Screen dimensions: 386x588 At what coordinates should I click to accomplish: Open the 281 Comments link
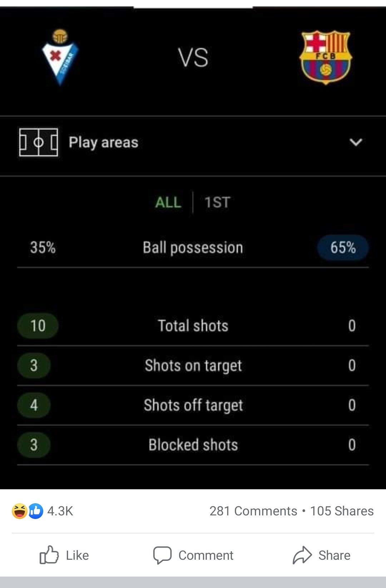[253, 511]
